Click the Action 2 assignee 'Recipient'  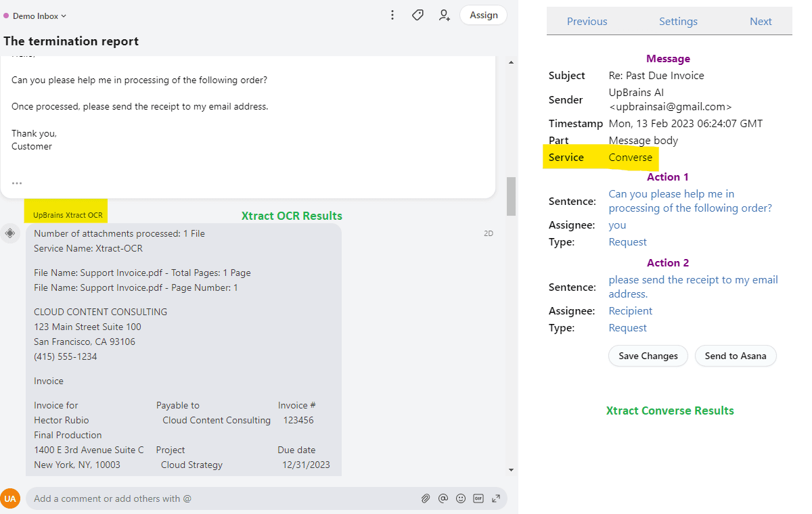point(630,311)
